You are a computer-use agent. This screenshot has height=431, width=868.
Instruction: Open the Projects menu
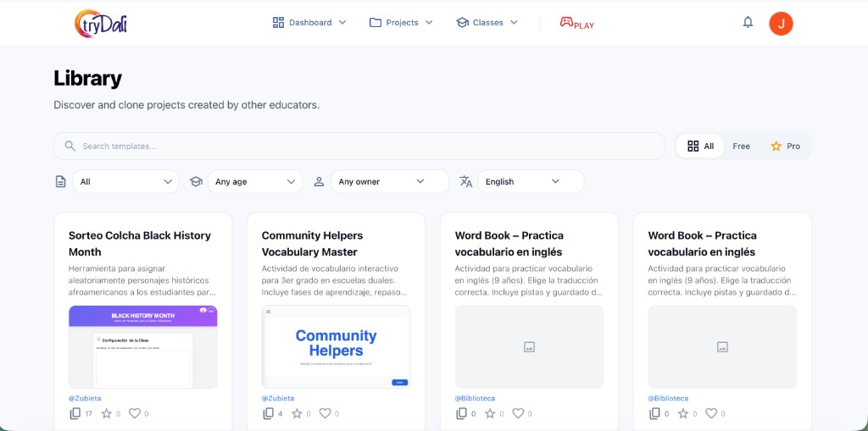(x=401, y=23)
